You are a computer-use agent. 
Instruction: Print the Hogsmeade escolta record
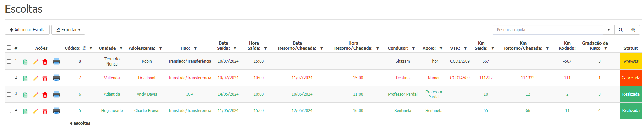tap(57, 111)
